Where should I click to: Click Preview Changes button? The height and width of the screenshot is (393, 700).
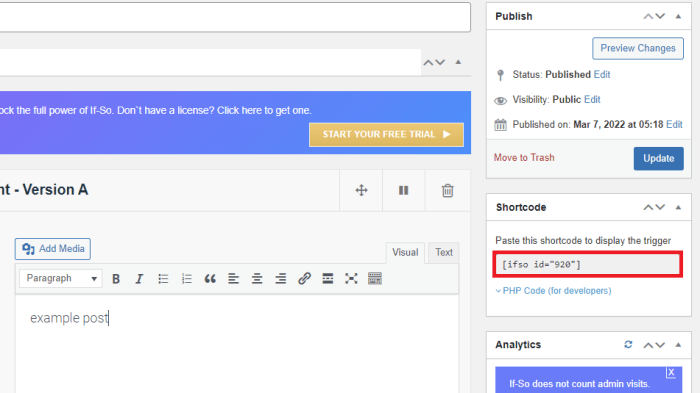pos(638,48)
